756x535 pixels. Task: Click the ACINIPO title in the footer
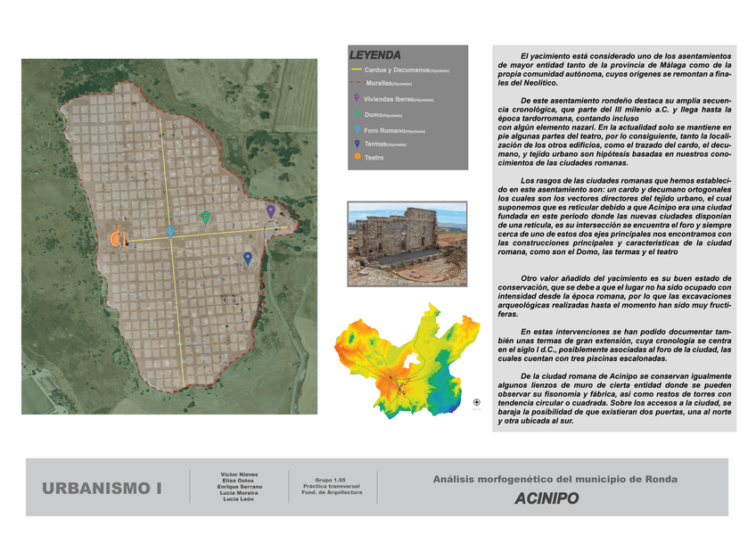(x=546, y=498)
